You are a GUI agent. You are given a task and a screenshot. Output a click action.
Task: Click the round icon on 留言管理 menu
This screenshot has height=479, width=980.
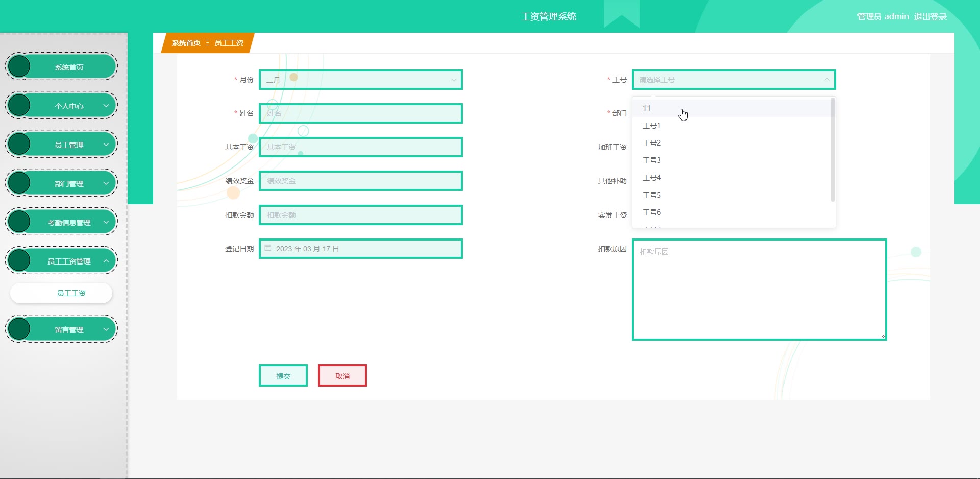19,329
